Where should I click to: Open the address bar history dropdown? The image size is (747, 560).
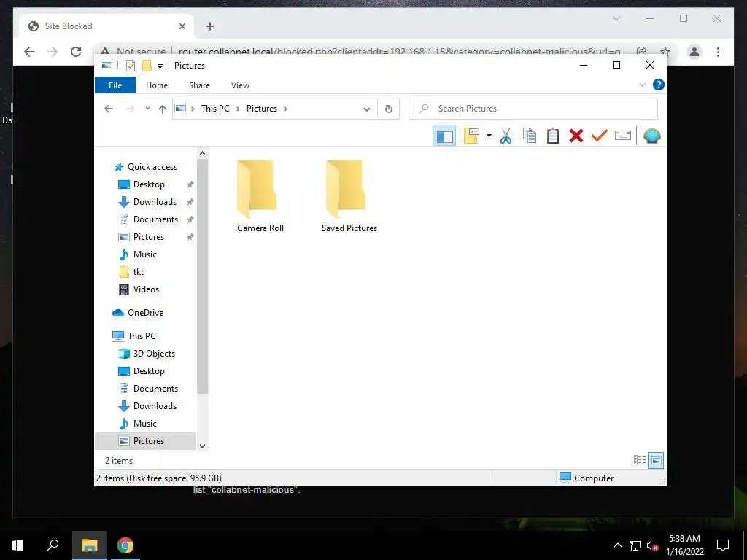point(366,109)
